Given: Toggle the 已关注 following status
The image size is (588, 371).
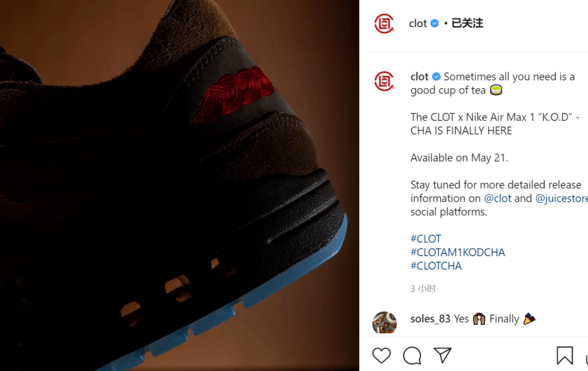Looking at the screenshot, I should [x=467, y=23].
